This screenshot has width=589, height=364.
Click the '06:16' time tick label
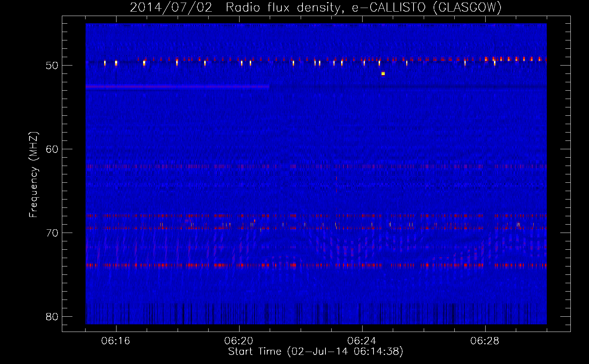pos(116,341)
